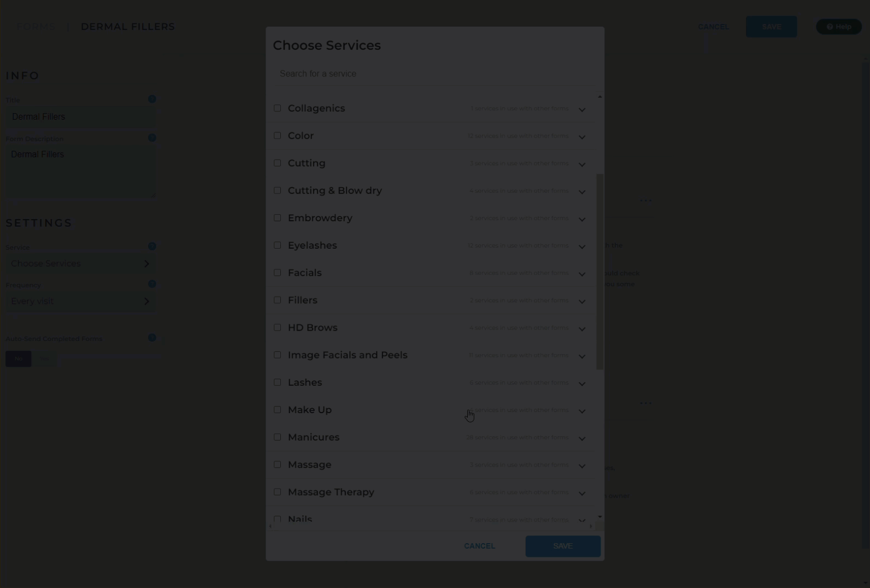Expand the Eyelashes chevron arrow
Viewport: 870px width, 588px height.
(582, 246)
